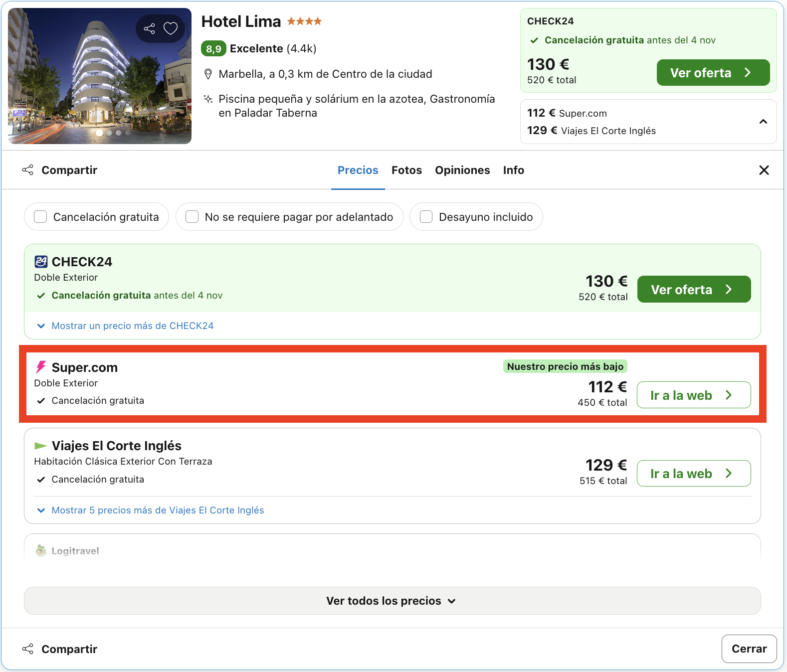Enable the Cancelación gratuita filter checkbox
The height and width of the screenshot is (672, 787).
[40, 217]
